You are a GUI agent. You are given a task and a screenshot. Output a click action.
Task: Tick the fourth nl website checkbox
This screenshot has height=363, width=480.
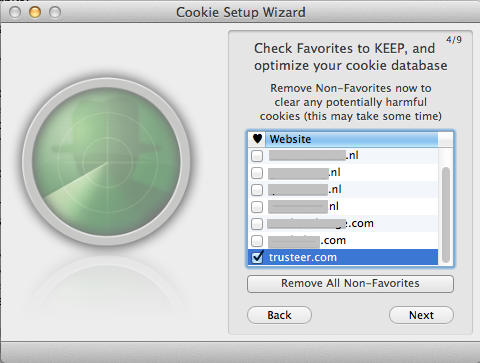point(257,207)
